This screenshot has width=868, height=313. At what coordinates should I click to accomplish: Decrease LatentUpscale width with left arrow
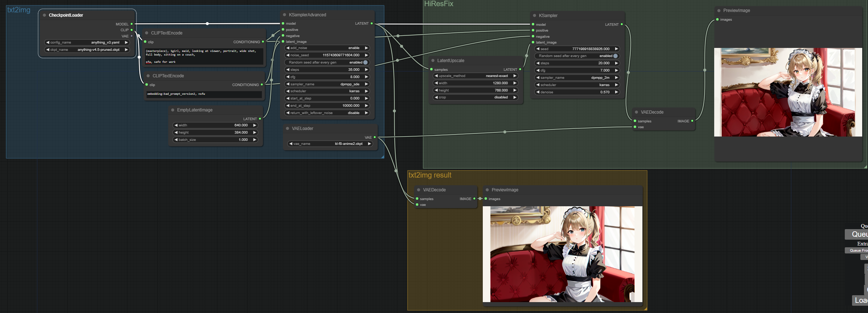click(436, 83)
